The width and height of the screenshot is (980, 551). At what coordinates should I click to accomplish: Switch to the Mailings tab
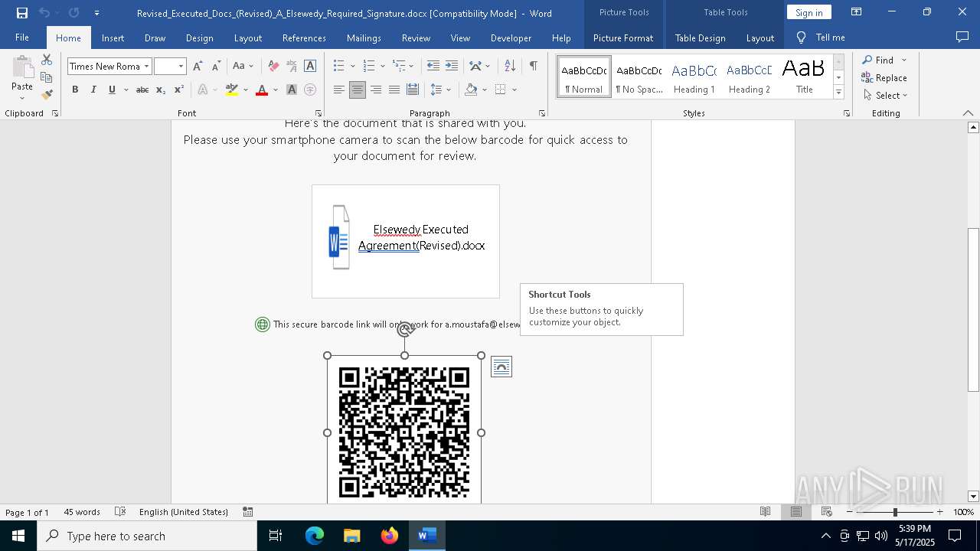coord(364,37)
